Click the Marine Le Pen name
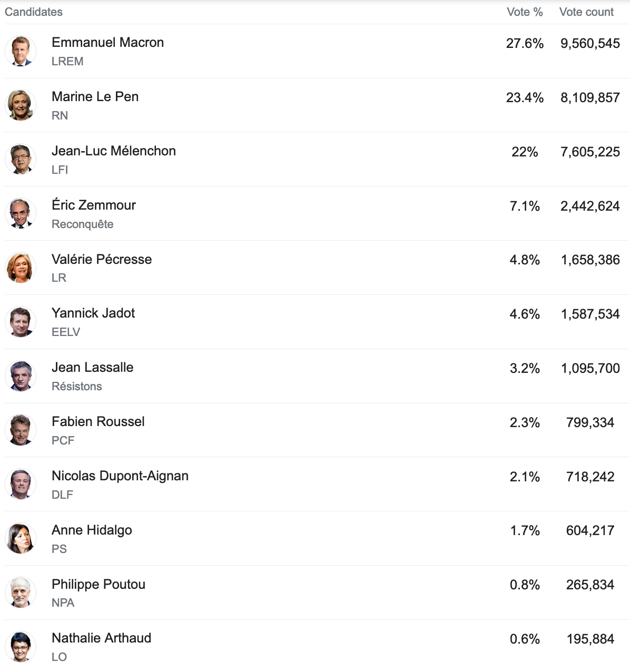The height and width of the screenshot is (672, 630). coord(95,97)
